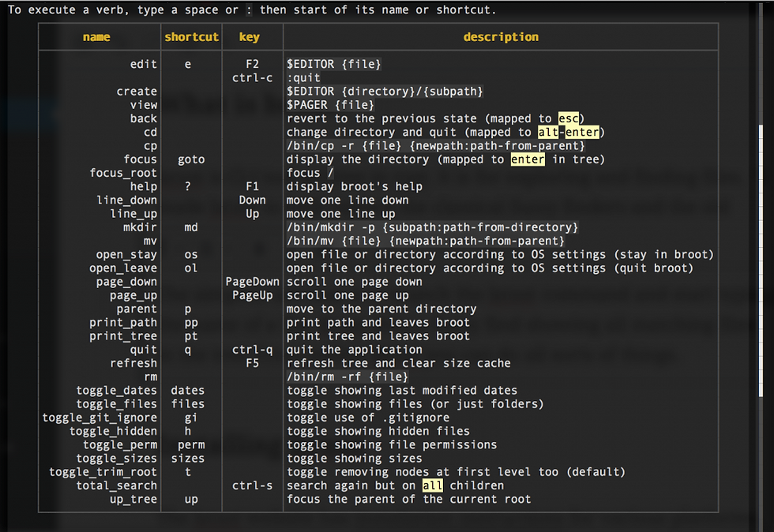Click the 'Down' key entry

tap(252, 200)
